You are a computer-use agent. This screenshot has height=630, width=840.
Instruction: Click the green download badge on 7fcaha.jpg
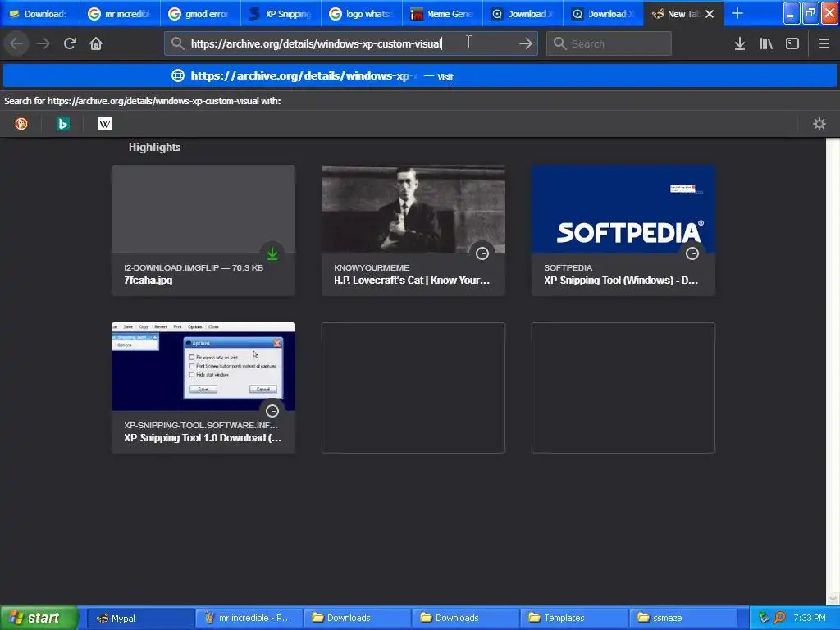272,253
